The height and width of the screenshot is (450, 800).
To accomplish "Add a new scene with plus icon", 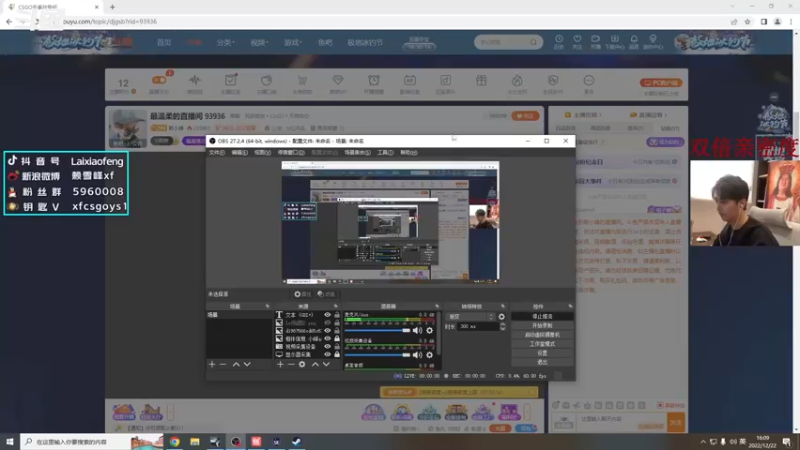I will 212,364.
